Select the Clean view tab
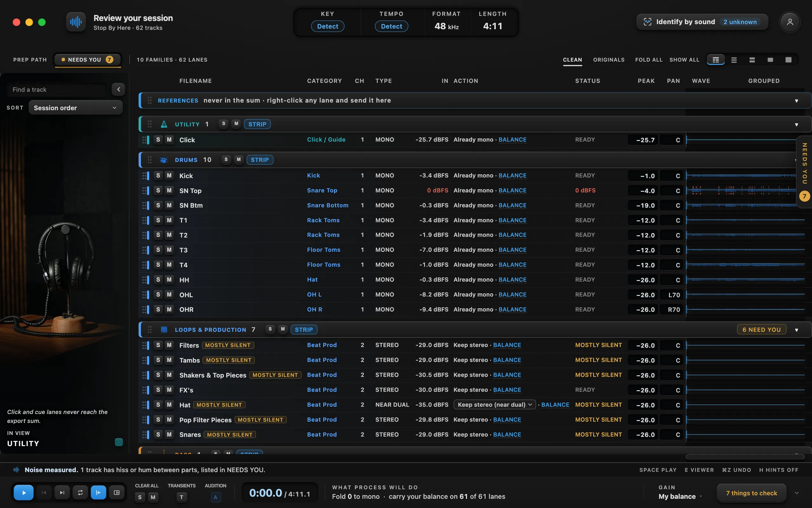The width and height of the screenshot is (812, 508). click(x=573, y=60)
